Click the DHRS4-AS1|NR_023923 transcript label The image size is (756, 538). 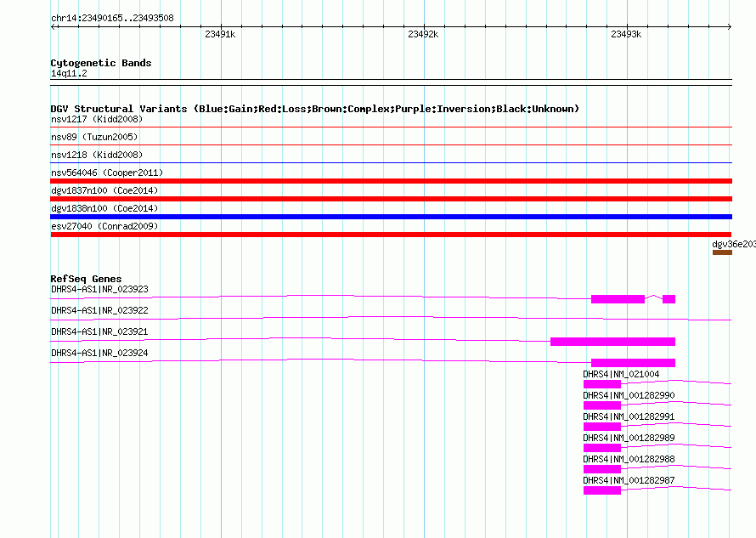tap(99, 289)
